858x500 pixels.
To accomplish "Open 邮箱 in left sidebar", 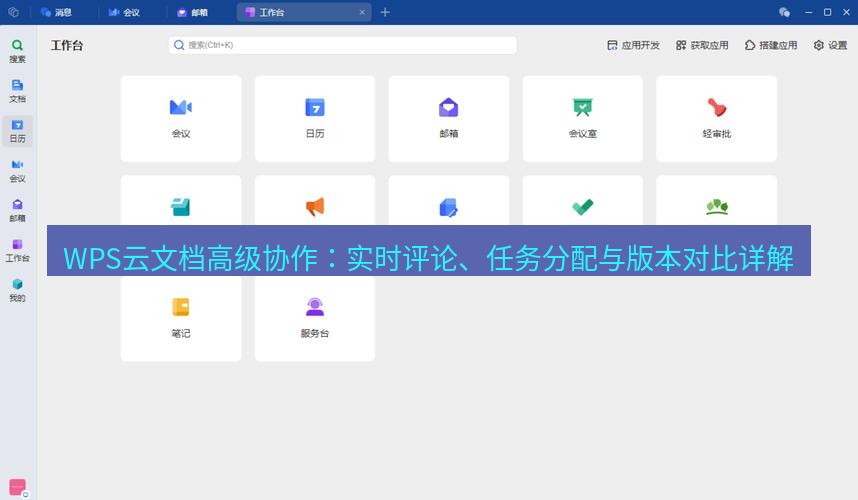I will click(18, 211).
